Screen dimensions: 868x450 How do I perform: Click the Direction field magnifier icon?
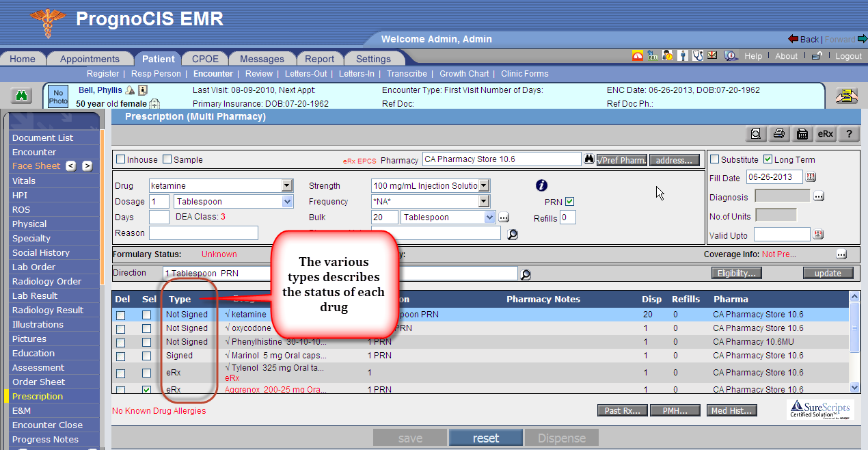[x=525, y=274]
